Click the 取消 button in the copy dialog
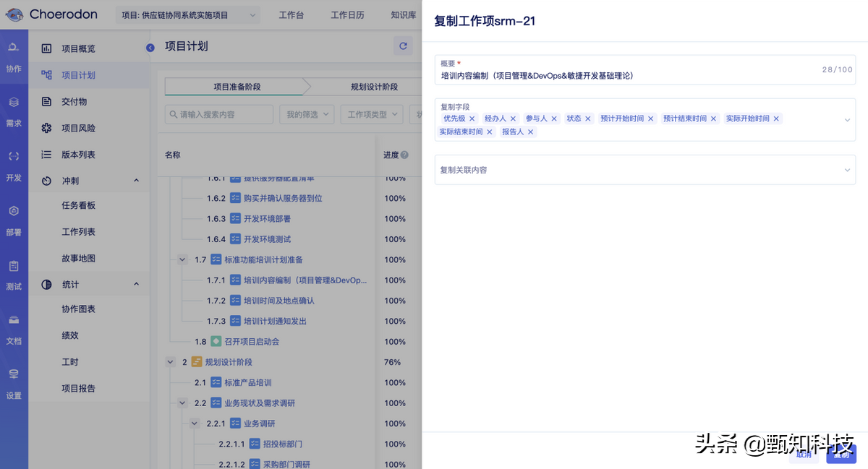The height and width of the screenshot is (469, 868). [x=803, y=455]
